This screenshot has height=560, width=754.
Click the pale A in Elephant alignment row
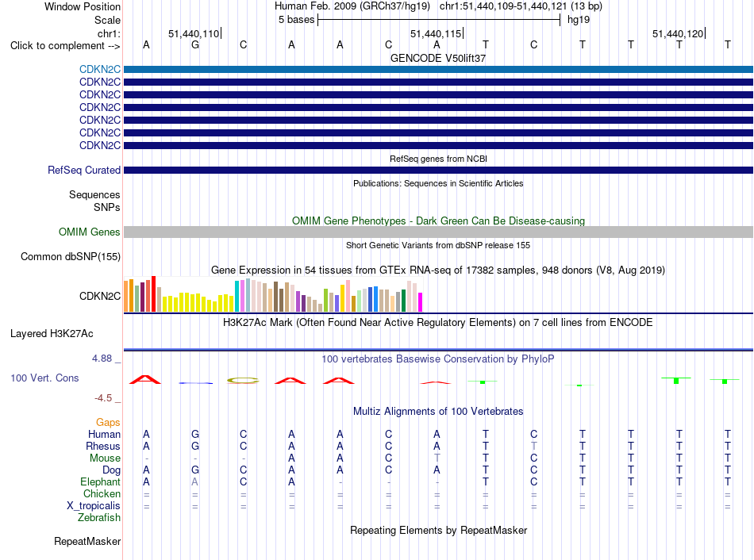click(x=194, y=482)
